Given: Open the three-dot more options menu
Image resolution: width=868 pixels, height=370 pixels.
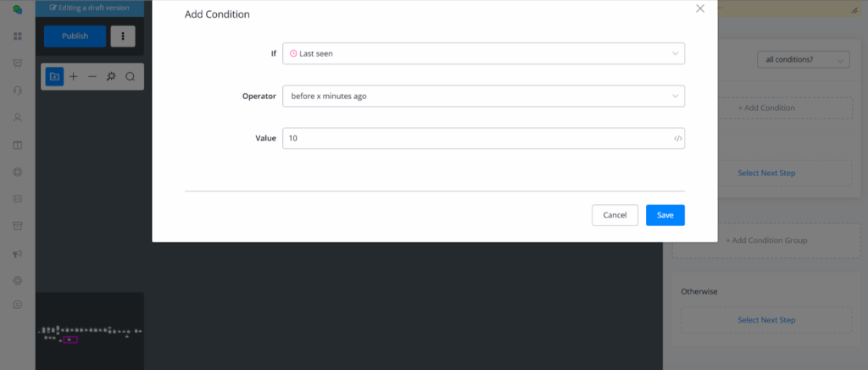Looking at the screenshot, I should (123, 36).
